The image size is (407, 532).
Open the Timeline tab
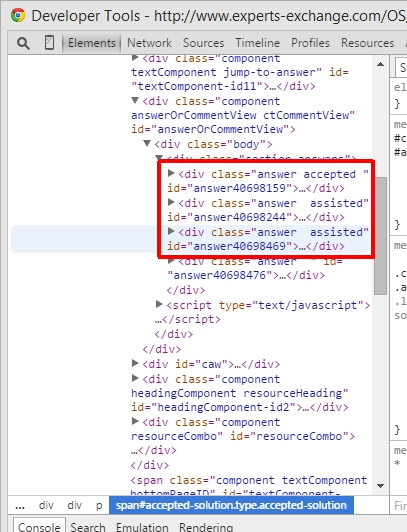258,43
